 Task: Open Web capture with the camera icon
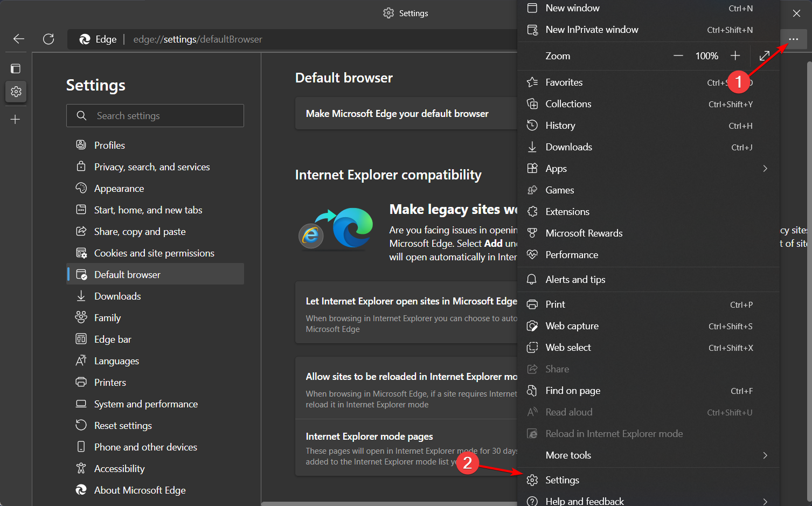[x=532, y=325]
